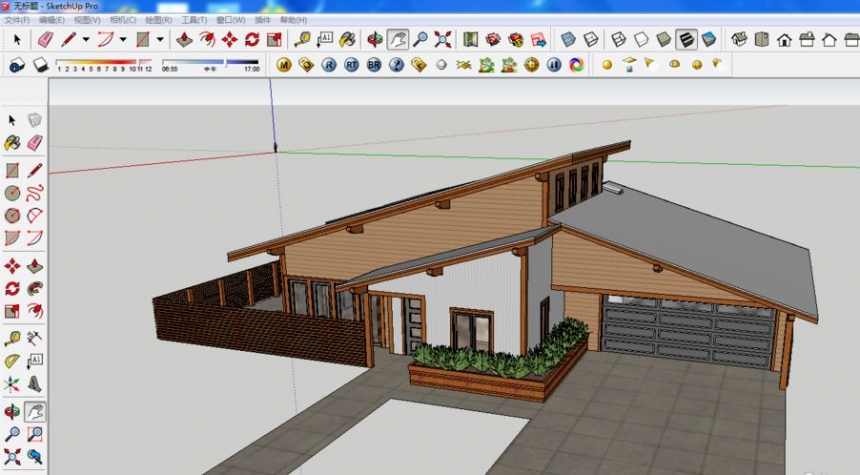
Task: Switch to Iso standard view
Action: tap(739, 39)
